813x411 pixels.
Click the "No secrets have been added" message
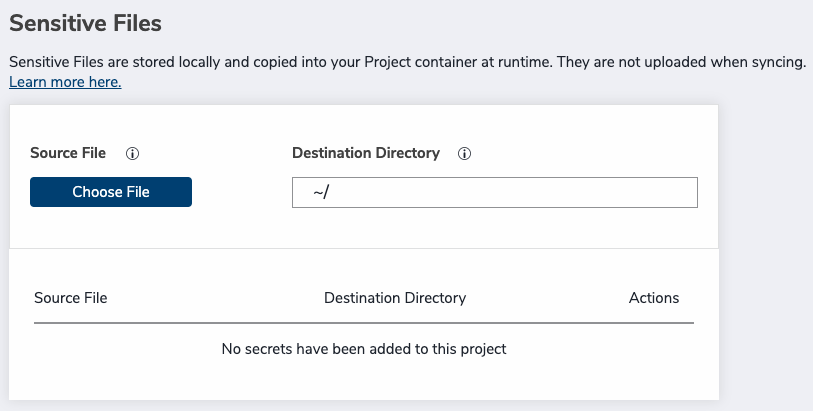click(364, 349)
